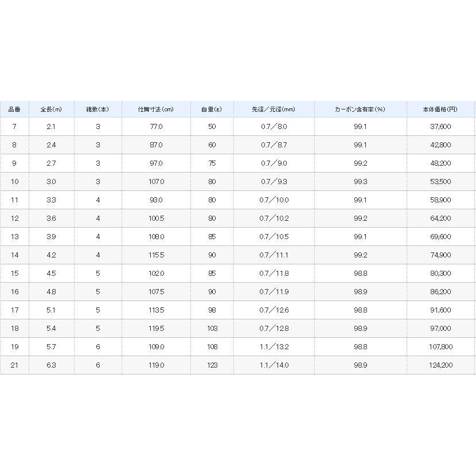Click the 本体価格(円) column header
The width and height of the screenshot is (476, 476).
click(440, 109)
